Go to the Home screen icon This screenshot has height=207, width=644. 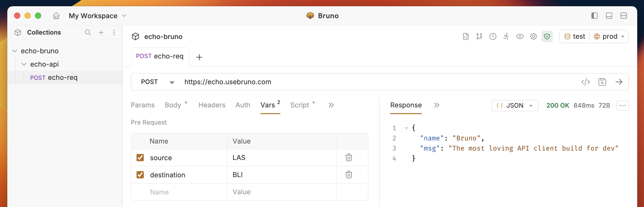click(x=56, y=16)
